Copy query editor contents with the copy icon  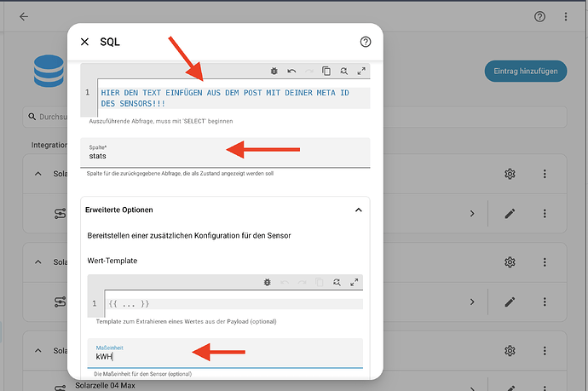(x=326, y=71)
